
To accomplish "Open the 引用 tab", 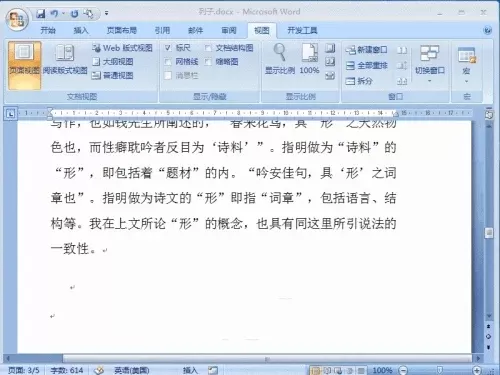I will point(162,31).
